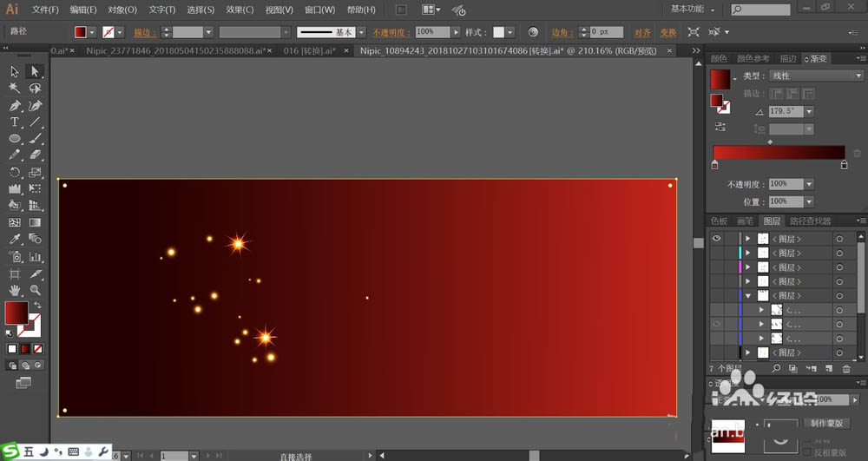Viewport: 868px width, 461px height.
Task: Select the Lasso tool
Action: pos(35,88)
